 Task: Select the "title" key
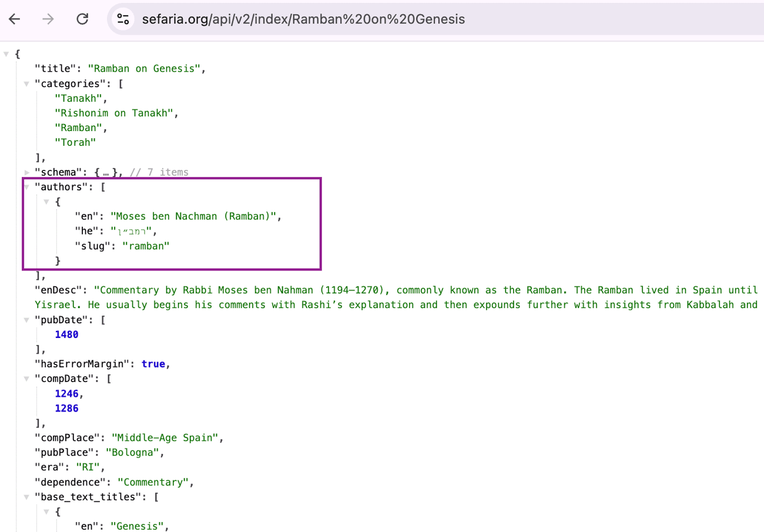(x=56, y=69)
